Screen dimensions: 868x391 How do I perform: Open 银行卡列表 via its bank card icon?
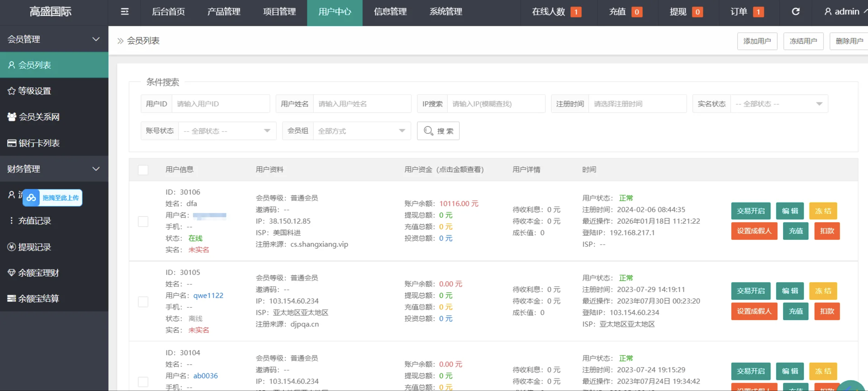coord(11,143)
